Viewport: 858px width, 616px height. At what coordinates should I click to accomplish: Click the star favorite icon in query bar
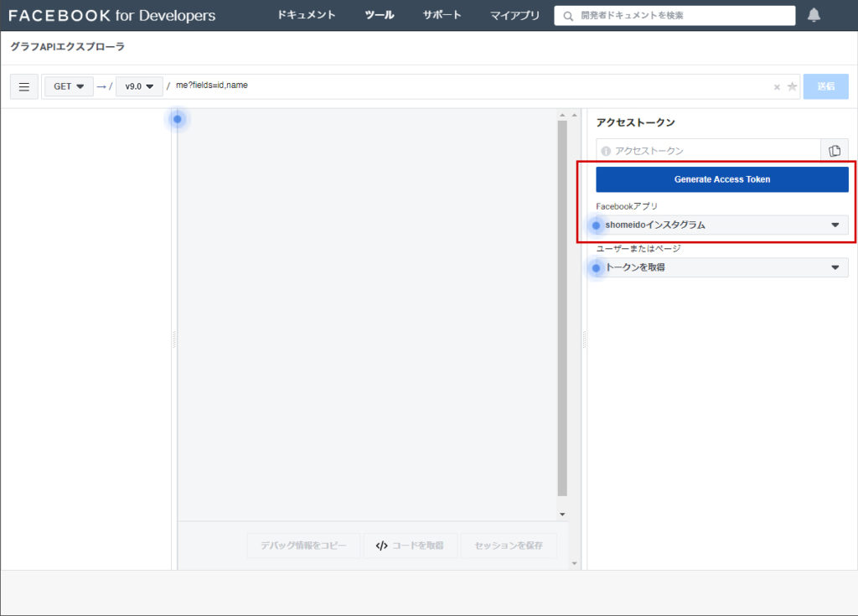click(792, 87)
